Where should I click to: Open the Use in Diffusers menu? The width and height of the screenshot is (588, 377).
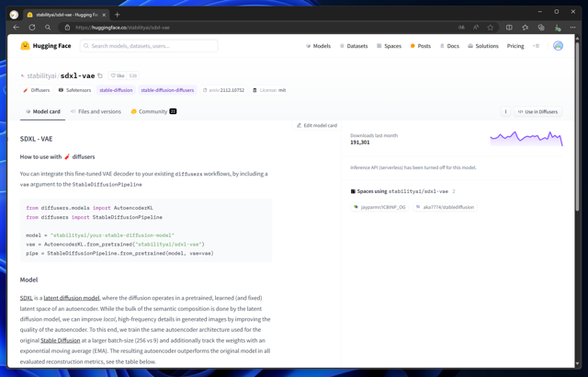[x=537, y=111]
